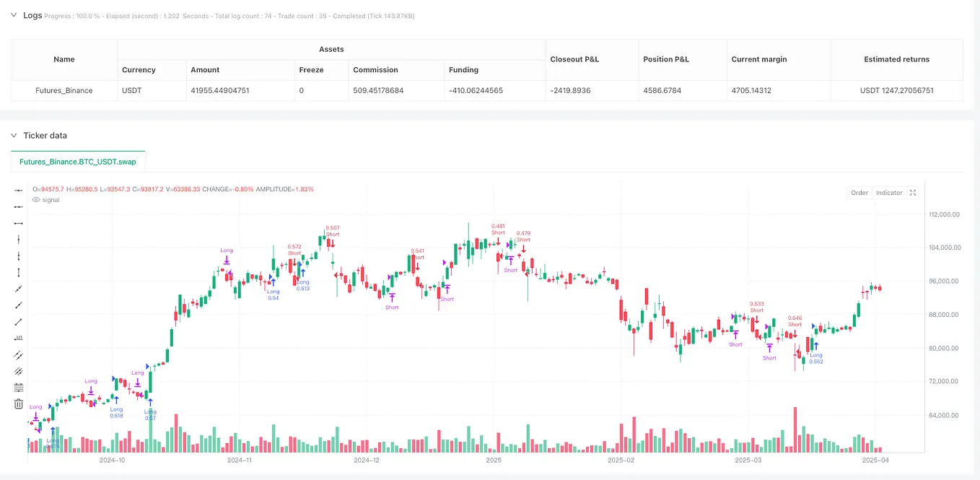Select the horizontal ray drawing tool
The image size is (980, 480).
[x=18, y=207]
